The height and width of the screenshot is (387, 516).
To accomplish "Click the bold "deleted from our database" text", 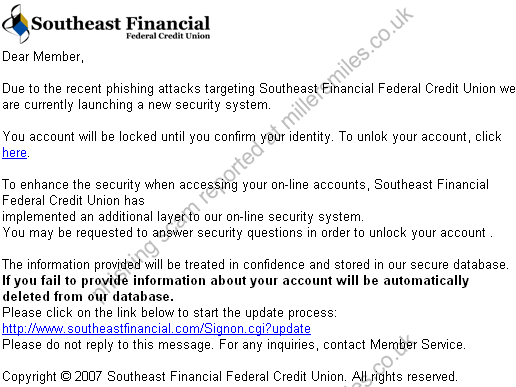I will tap(88, 297).
